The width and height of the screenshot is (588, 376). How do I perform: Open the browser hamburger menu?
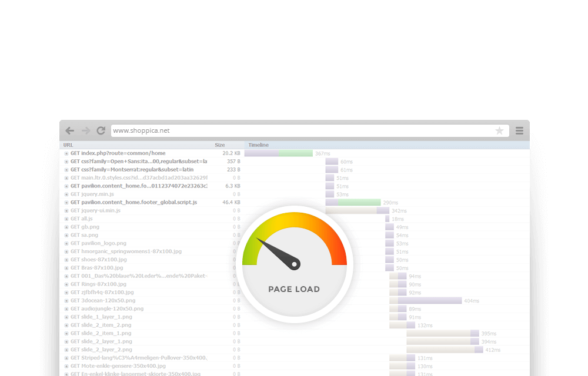click(x=519, y=131)
